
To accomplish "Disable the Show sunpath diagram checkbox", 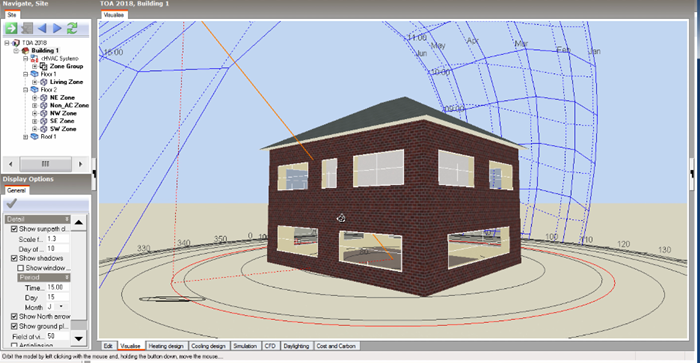I will (14, 229).
